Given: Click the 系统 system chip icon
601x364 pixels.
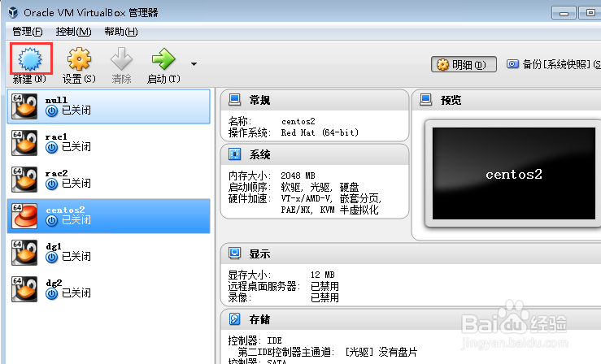Looking at the screenshot, I should (234, 154).
